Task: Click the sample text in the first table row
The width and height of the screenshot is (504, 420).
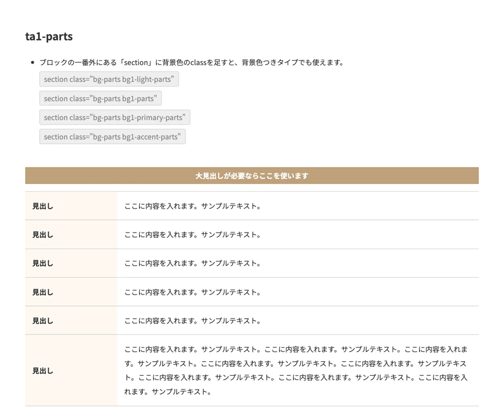Action: [193, 206]
